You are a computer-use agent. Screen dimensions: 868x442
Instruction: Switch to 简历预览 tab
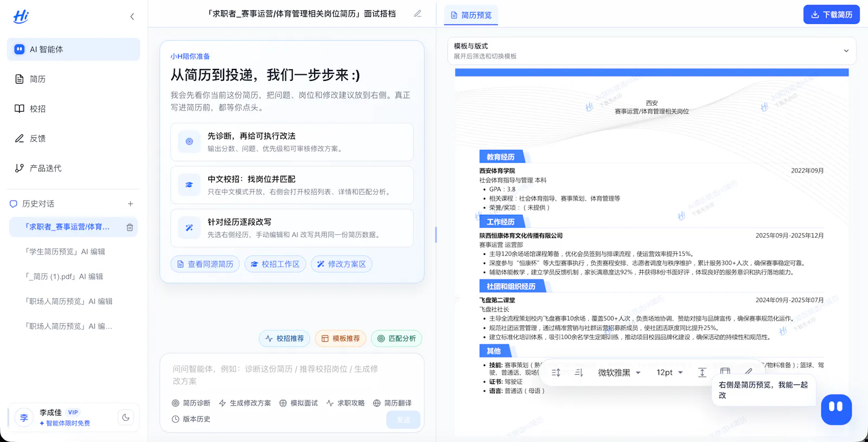(x=471, y=15)
